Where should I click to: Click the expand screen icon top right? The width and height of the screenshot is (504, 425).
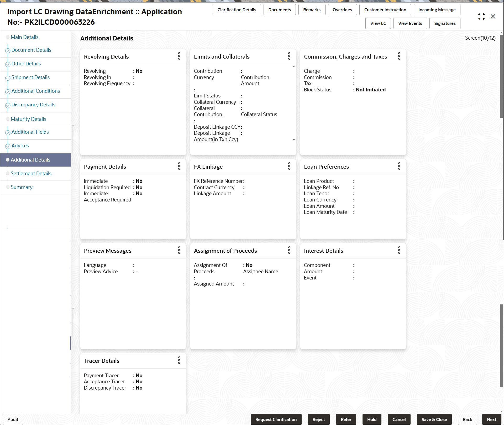pyautogui.click(x=482, y=16)
